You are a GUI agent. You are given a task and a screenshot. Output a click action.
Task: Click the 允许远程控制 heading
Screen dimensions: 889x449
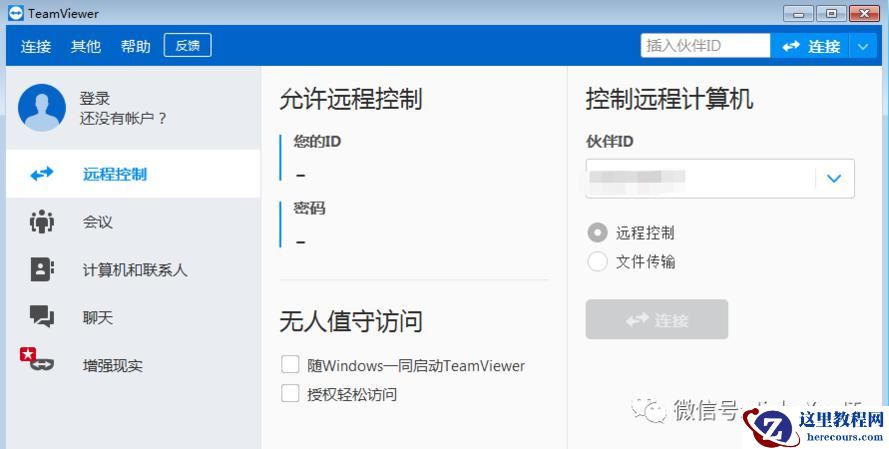(x=350, y=99)
